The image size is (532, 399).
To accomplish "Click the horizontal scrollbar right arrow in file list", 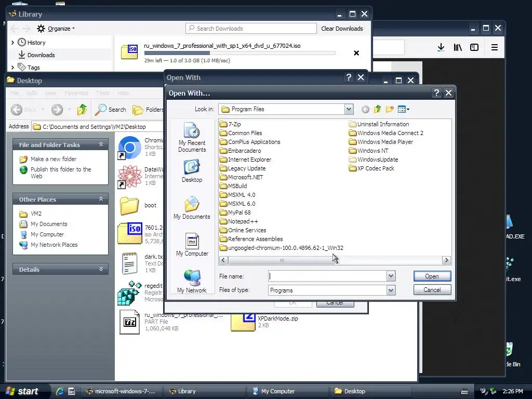I will click(x=446, y=260).
